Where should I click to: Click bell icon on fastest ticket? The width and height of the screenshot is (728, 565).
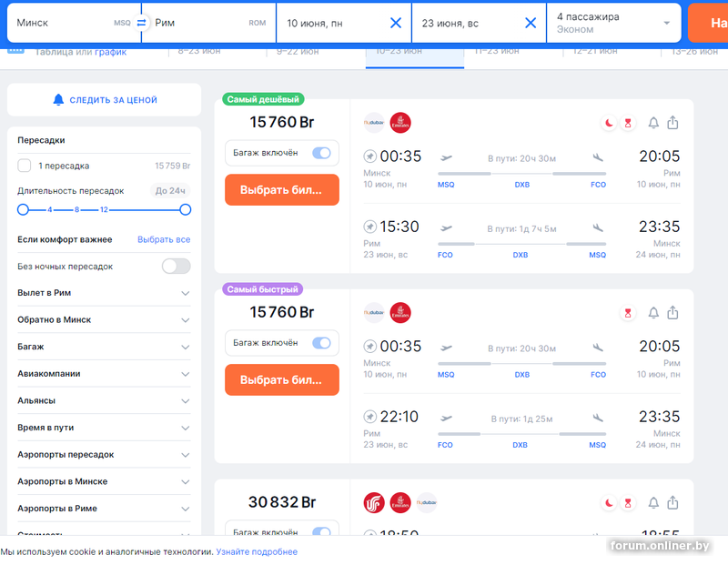[652, 313]
